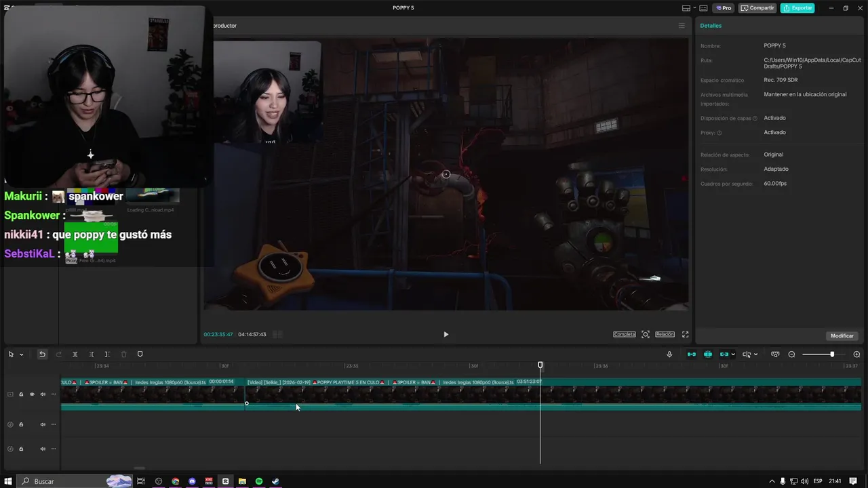This screenshot has width=868, height=488.
Task: Select the clip beginning with [Video] [Selkie_]
Action: pos(553,394)
